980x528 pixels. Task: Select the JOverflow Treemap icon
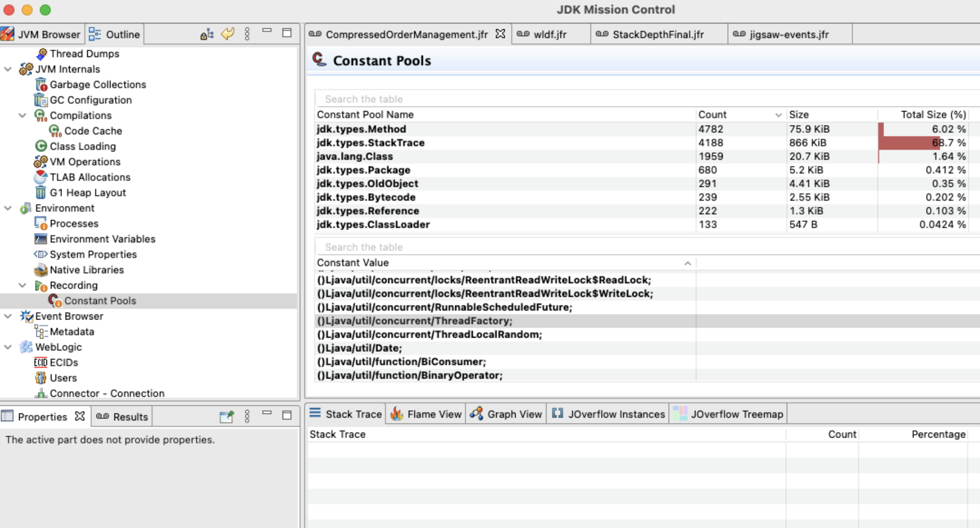[680, 414]
